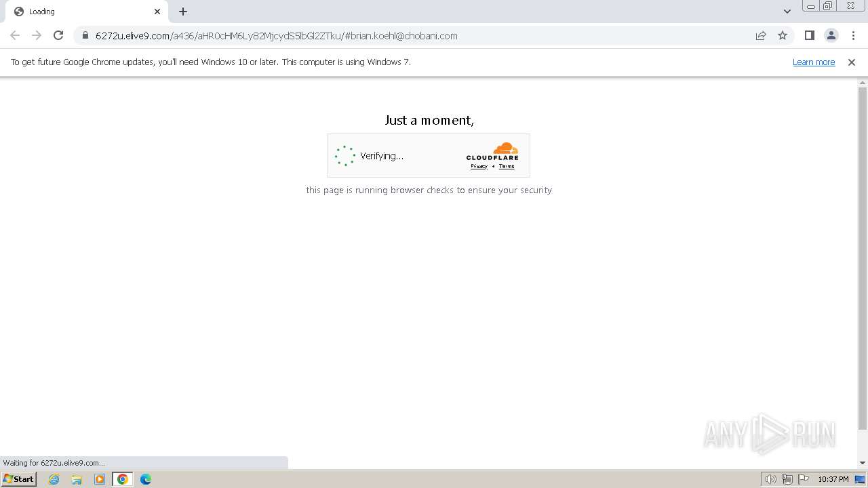
Task: Close the Loading tab
Action: 157,12
